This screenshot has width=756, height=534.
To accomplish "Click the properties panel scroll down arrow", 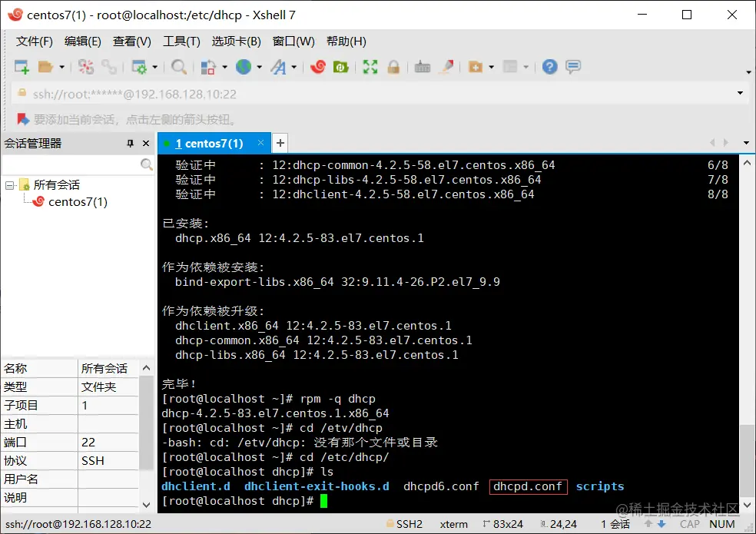I will 147,505.
